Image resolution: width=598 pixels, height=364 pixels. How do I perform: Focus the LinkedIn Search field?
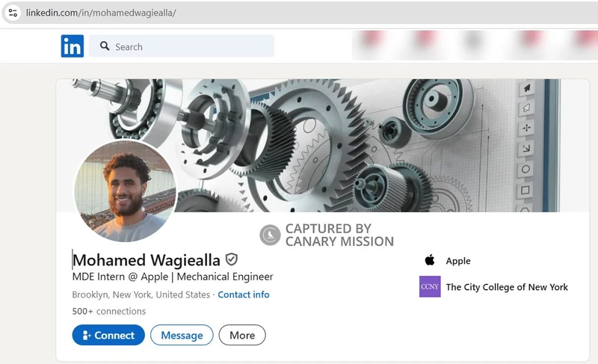tap(182, 46)
